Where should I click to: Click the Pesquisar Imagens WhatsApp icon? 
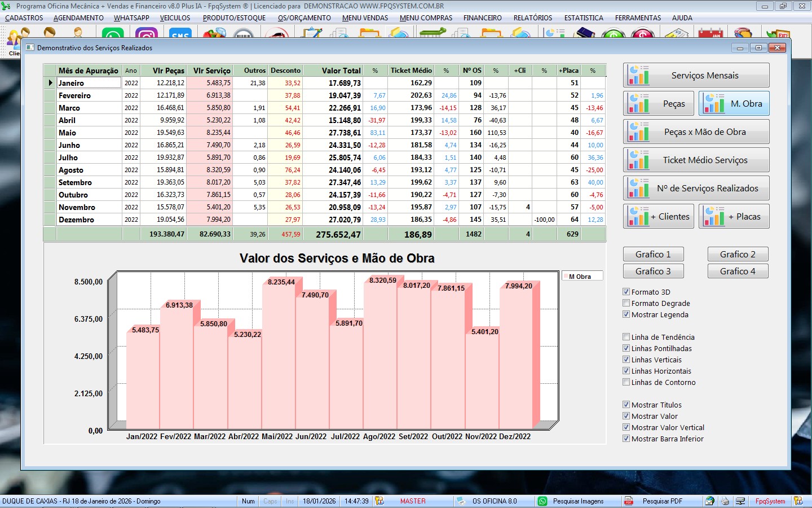(542, 501)
